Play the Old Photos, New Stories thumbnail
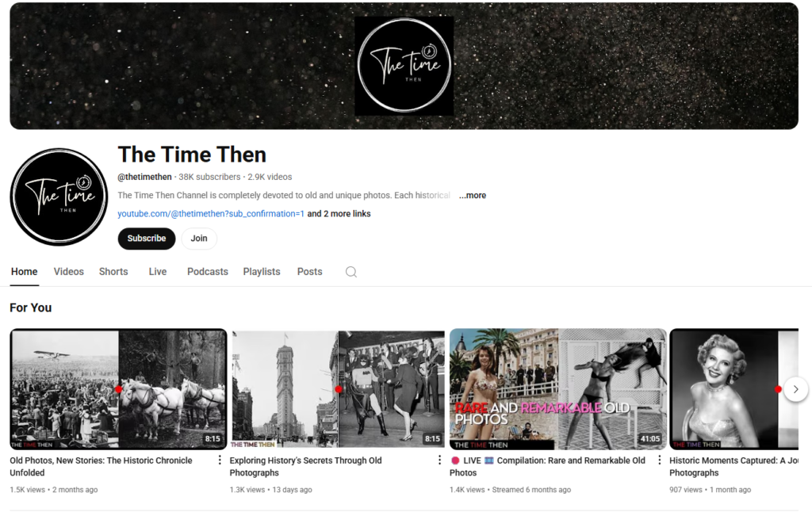The width and height of the screenshot is (812, 512). pos(119,389)
